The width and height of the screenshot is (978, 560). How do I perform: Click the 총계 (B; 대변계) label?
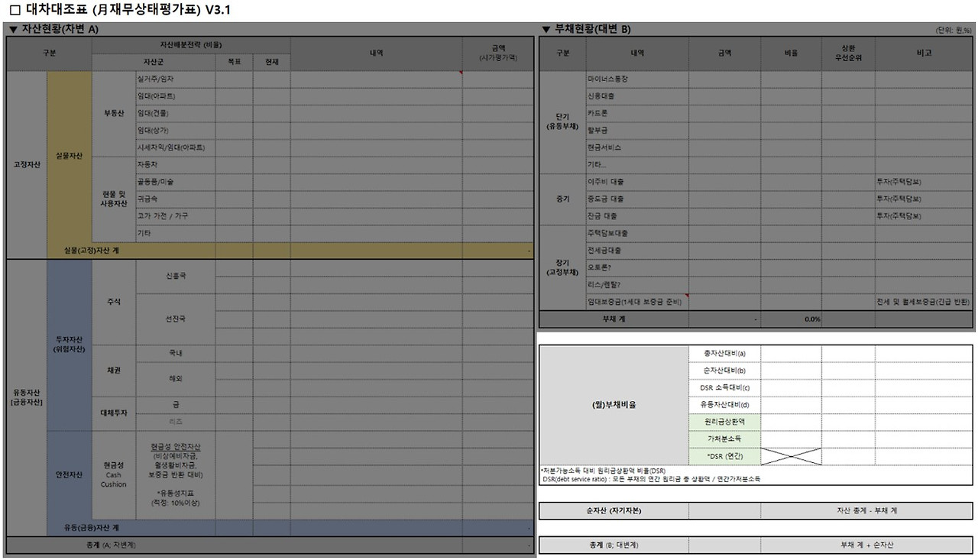614,545
